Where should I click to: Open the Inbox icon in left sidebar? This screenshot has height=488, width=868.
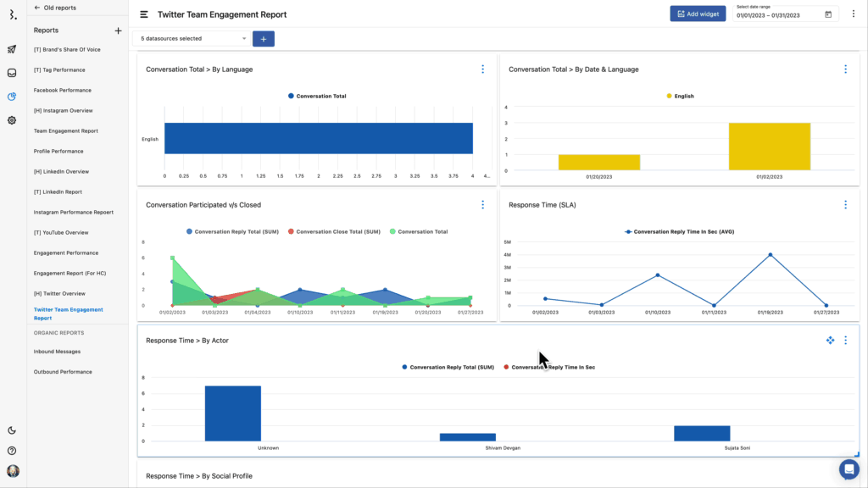coord(12,73)
